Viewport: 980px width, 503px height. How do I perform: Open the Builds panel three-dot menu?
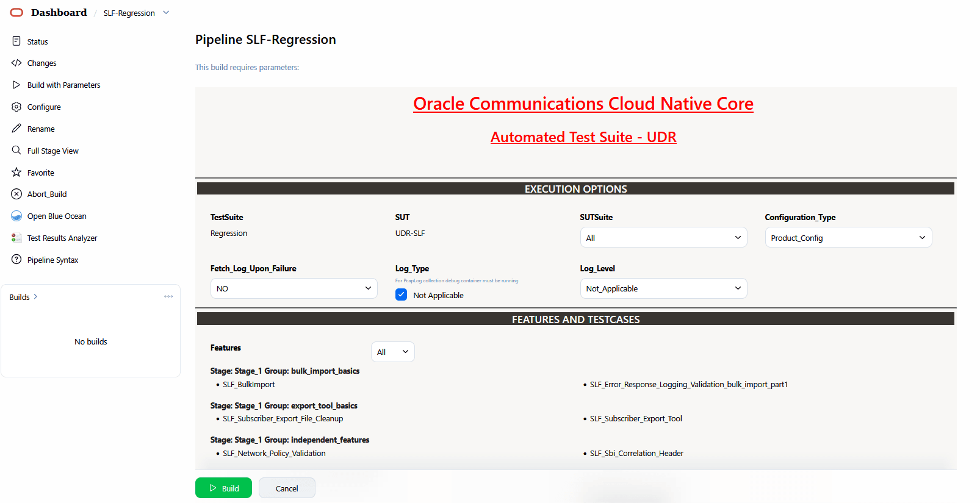click(168, 296)
